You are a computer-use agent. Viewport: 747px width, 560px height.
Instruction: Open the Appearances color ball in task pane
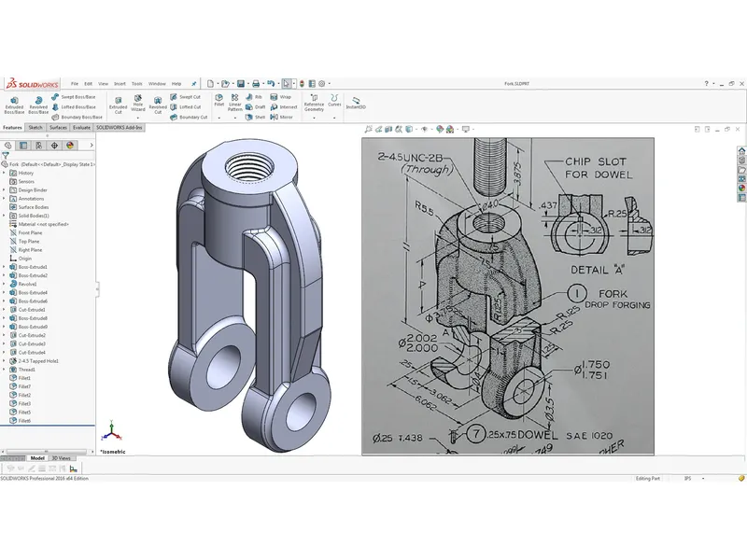pos(741,187)
